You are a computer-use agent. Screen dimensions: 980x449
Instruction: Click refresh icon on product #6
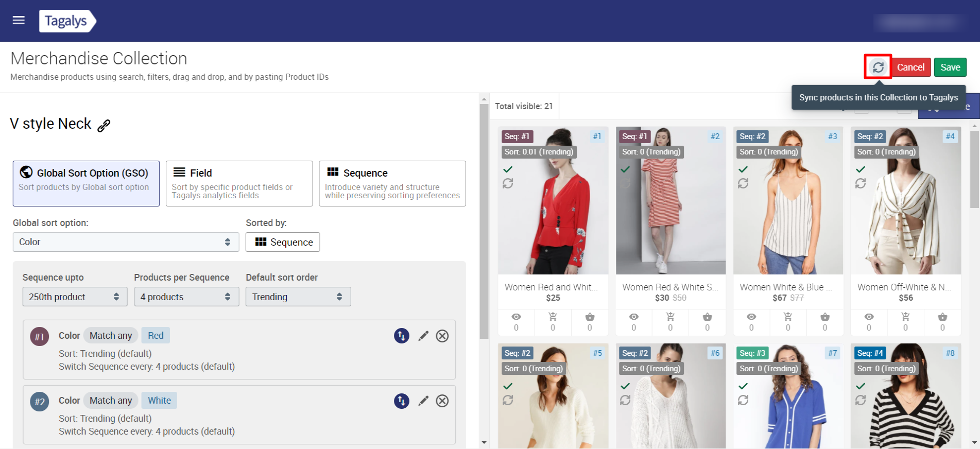(625, 400)
